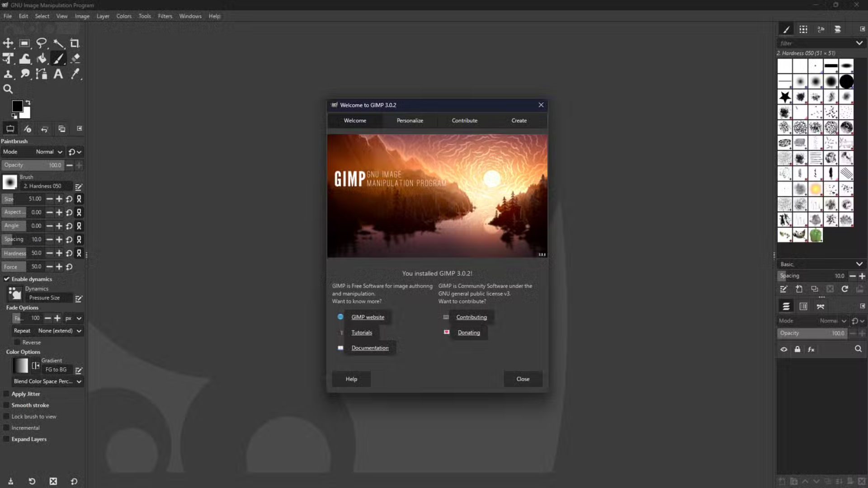Viewport: 868px width, 488px height.
Task: Select the Zoom magnifier tool
Action: coord(8,89)
